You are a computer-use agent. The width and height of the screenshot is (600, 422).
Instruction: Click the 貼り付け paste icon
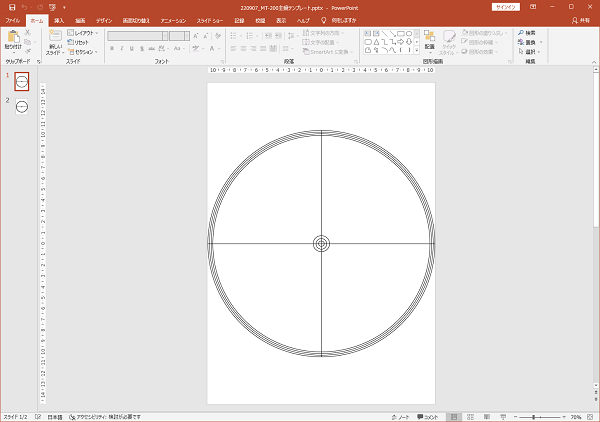coord(13,37)
